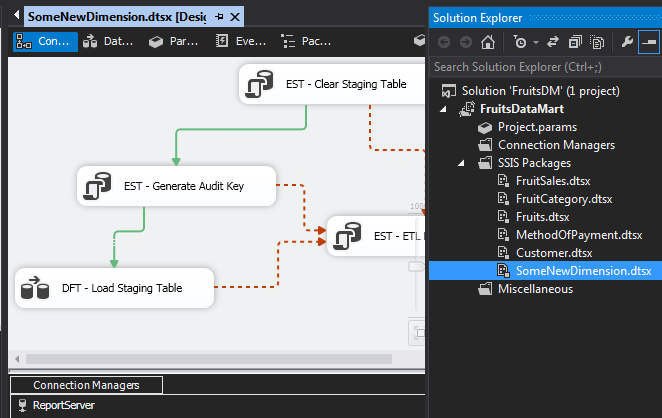Open the Event Handlers tab
Screen dimensions: 662x418
coord(241,42)
